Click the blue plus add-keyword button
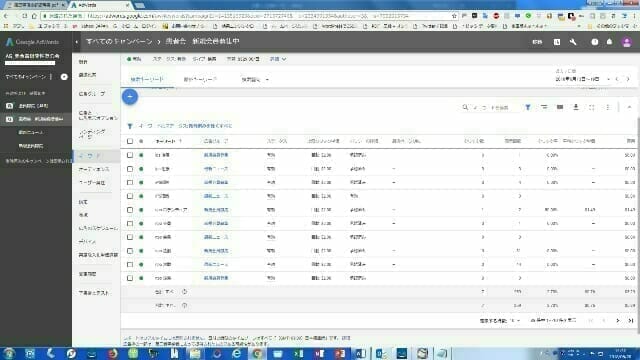The image size is (640, 360). coord(130,97)
